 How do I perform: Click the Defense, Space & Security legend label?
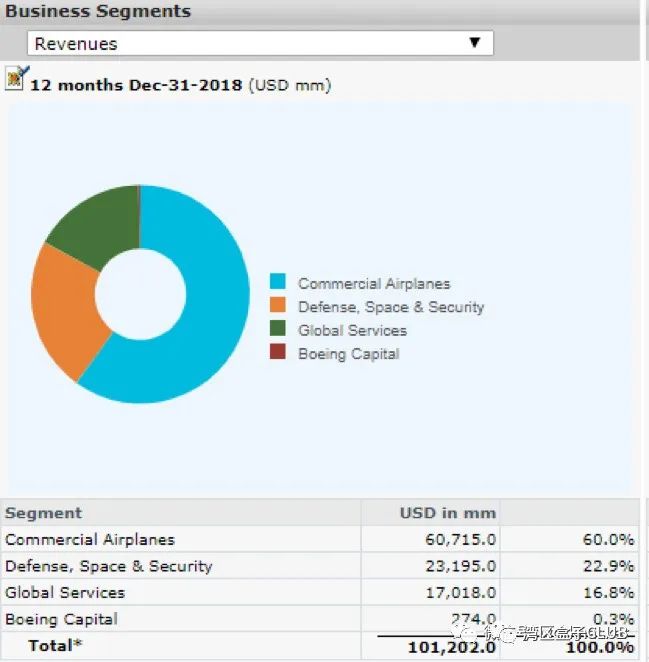(391, 307)
